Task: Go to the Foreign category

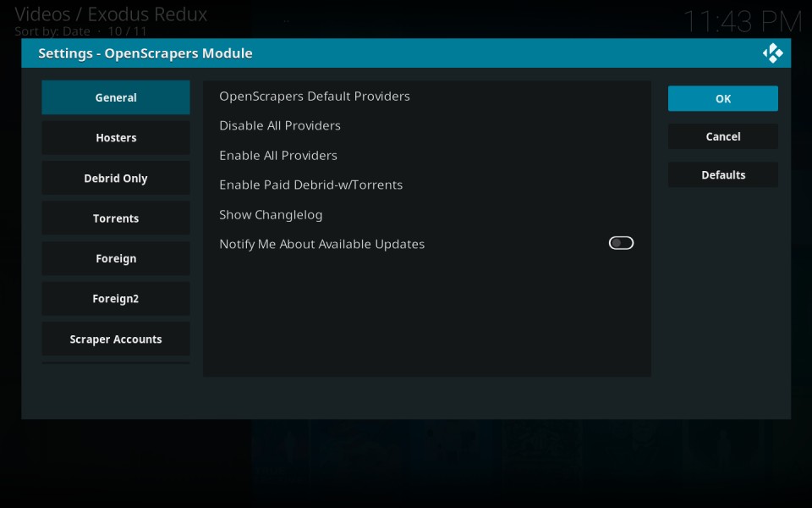Action: click(116, 259)
